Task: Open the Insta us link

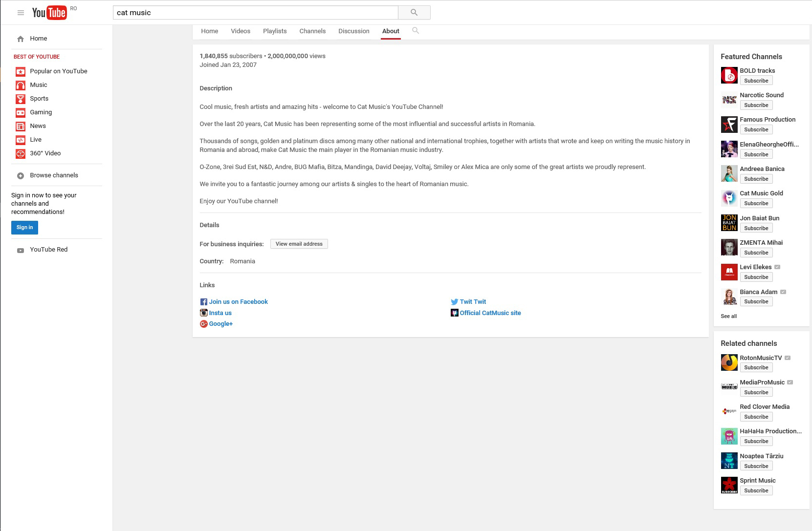Action: (220, 313)
